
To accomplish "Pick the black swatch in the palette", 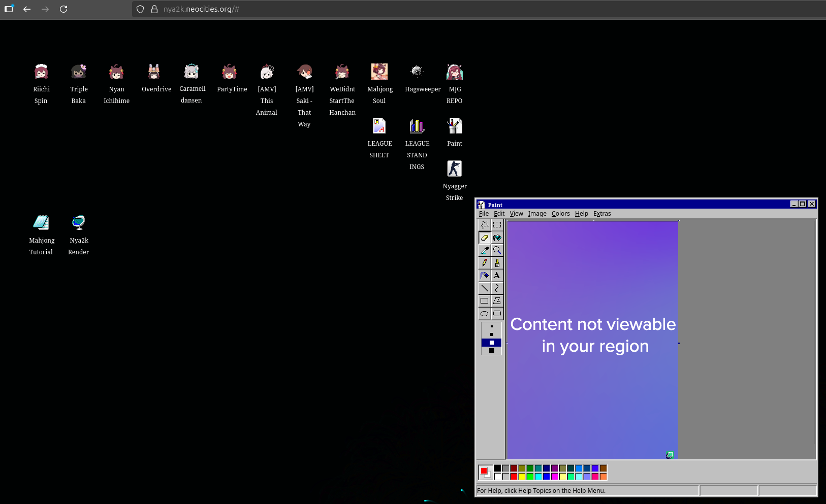I will click(498, 468).
